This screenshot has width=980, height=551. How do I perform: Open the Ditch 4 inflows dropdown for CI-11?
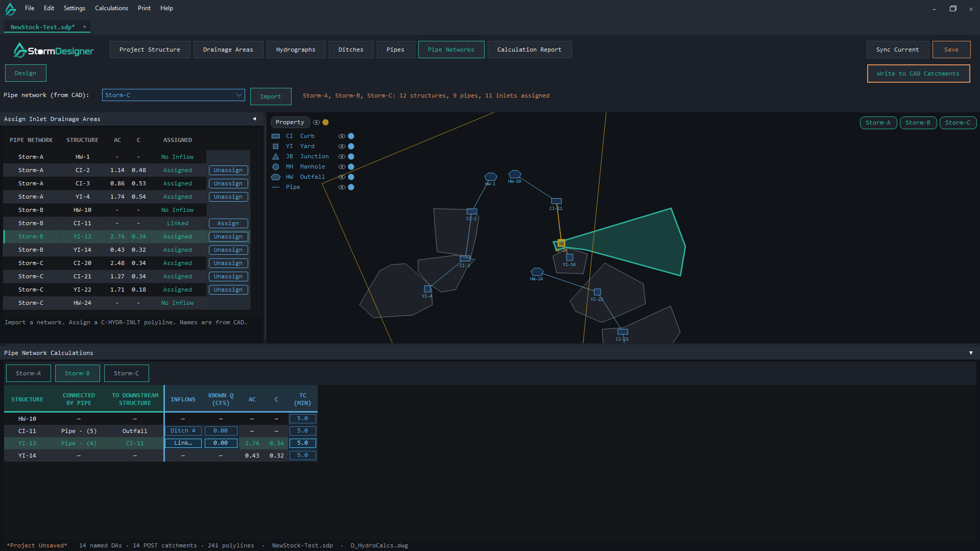(x=183, y=431)
